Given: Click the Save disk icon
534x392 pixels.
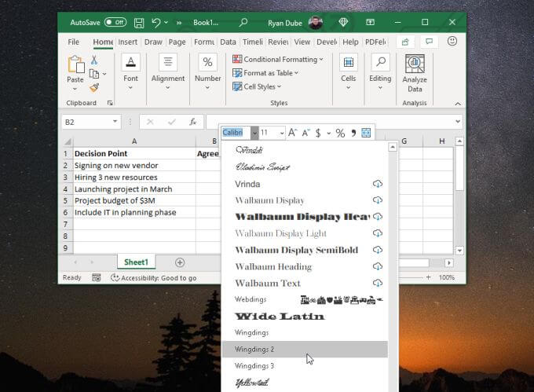Looking at the screenshot, I should pos(139,23).
